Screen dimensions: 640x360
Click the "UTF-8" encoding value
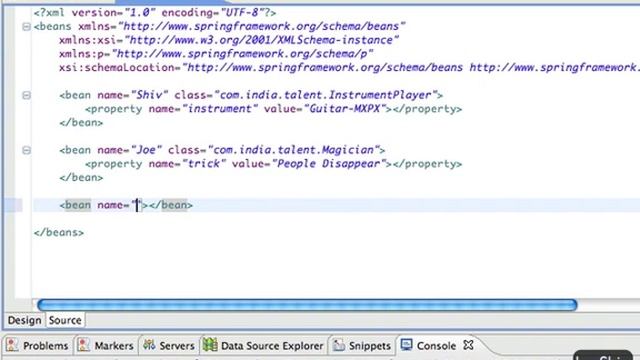[x=242, y=13]
